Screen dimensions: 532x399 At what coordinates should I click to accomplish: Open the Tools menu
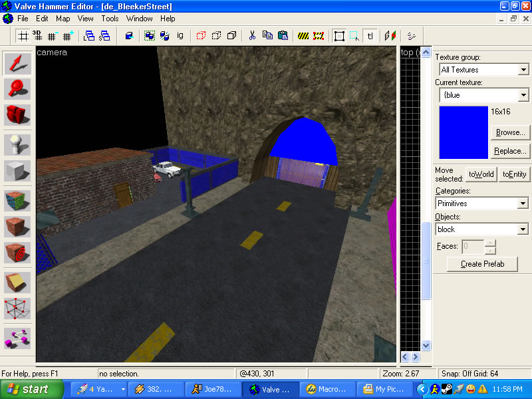click(x=109, y=19)
